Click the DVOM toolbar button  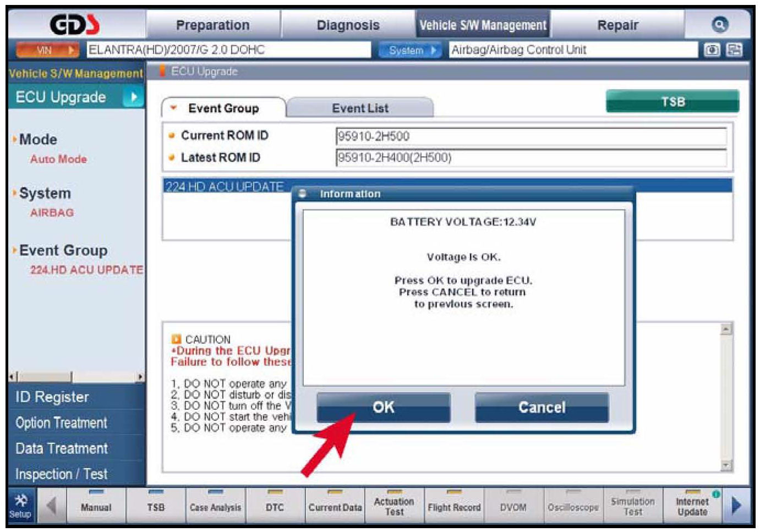tap(513, 506)
